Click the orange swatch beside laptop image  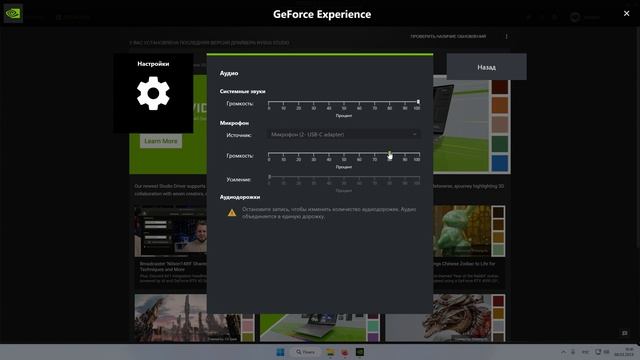pos(499,105)
